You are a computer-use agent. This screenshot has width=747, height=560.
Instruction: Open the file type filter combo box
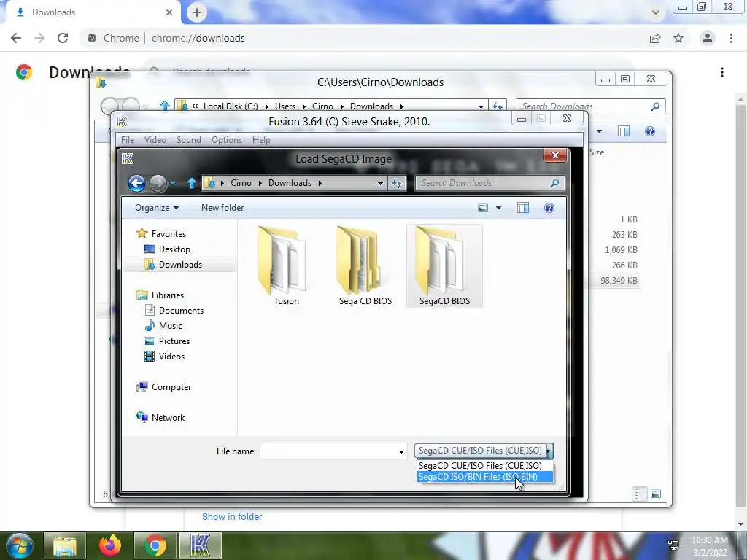[484, 451]
